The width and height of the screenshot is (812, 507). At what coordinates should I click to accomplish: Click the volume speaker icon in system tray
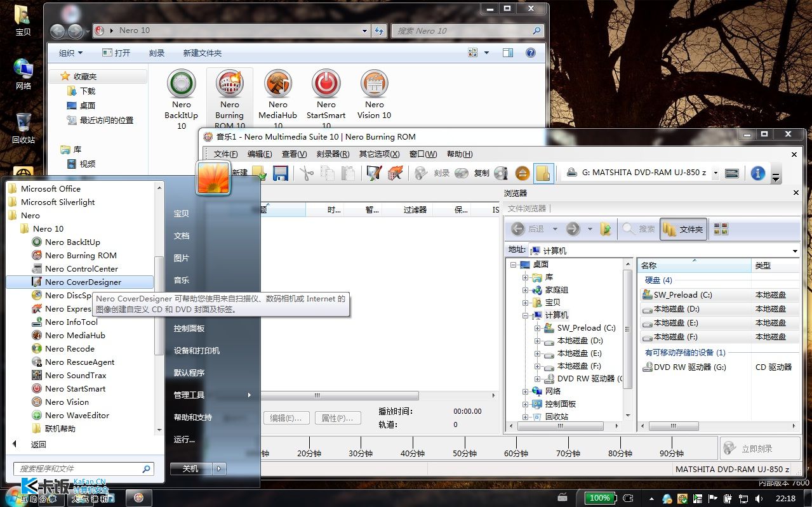(x=757, y=498)
